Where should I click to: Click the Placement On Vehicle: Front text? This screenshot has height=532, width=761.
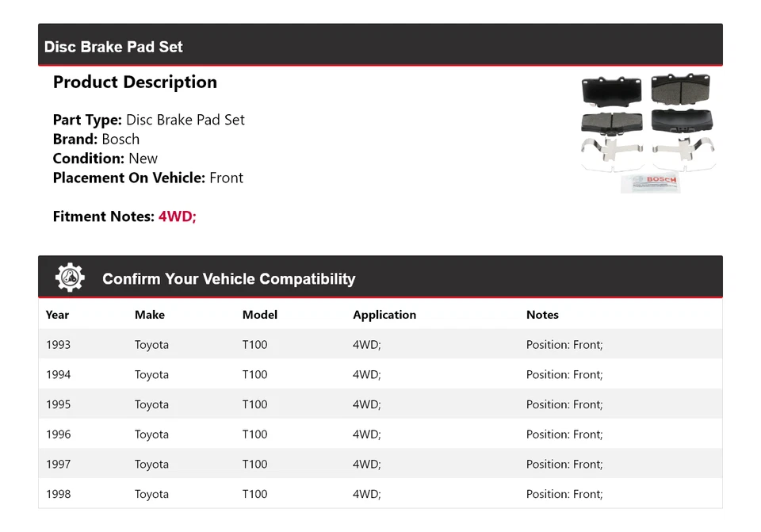[148, 178]
